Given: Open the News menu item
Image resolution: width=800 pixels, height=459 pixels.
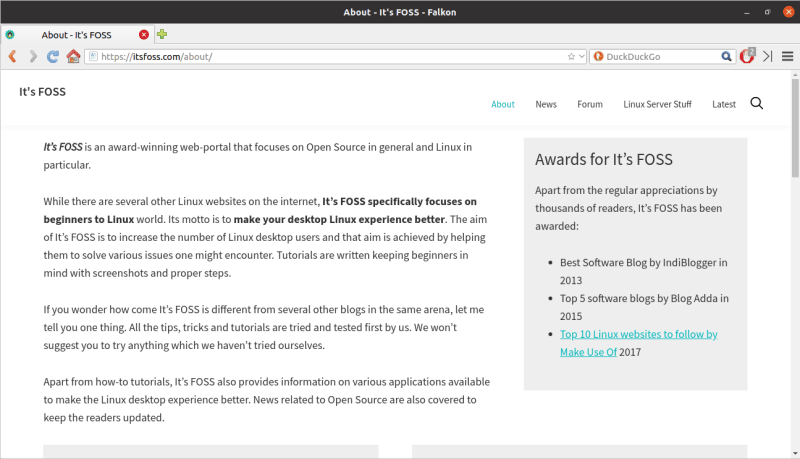Looking at the screenshot, I should [x=545, y=104].
